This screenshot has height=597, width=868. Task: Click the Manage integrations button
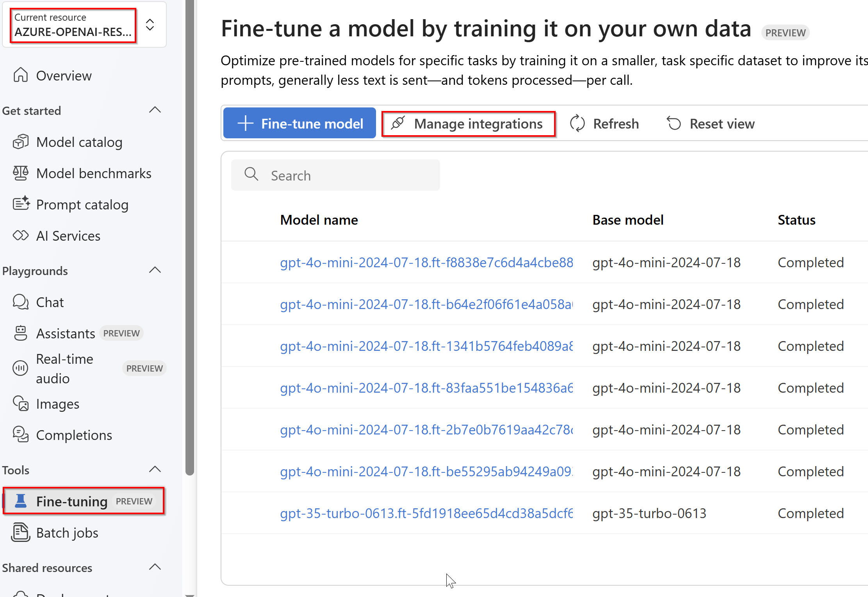click(468, 123)
